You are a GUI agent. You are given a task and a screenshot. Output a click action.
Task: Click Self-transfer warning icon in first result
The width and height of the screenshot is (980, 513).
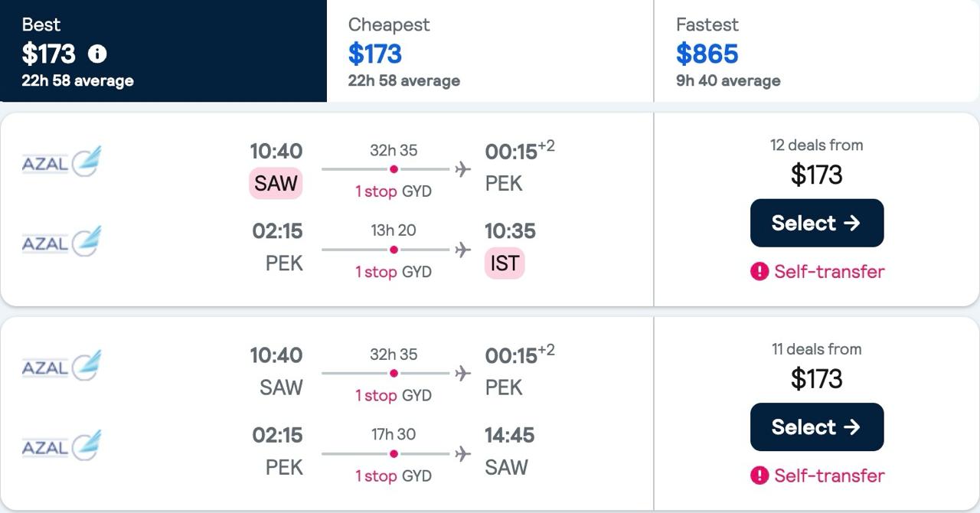coord(759,272)
